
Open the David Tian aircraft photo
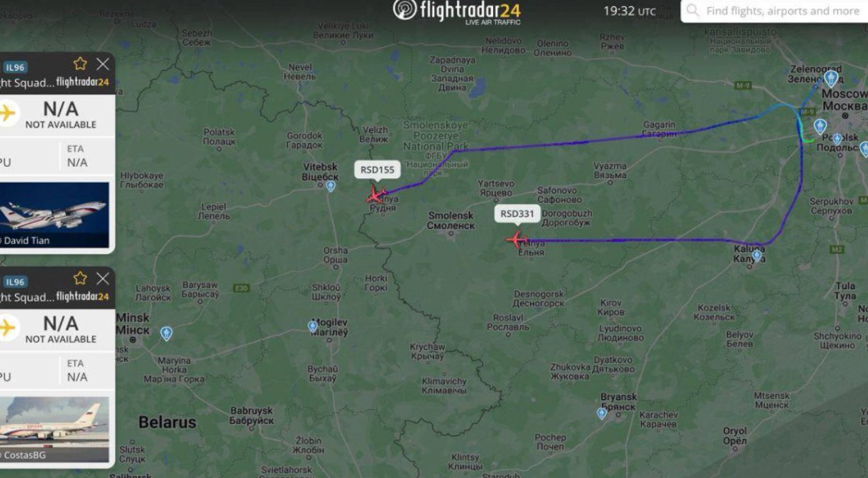[x=54, y=215]
